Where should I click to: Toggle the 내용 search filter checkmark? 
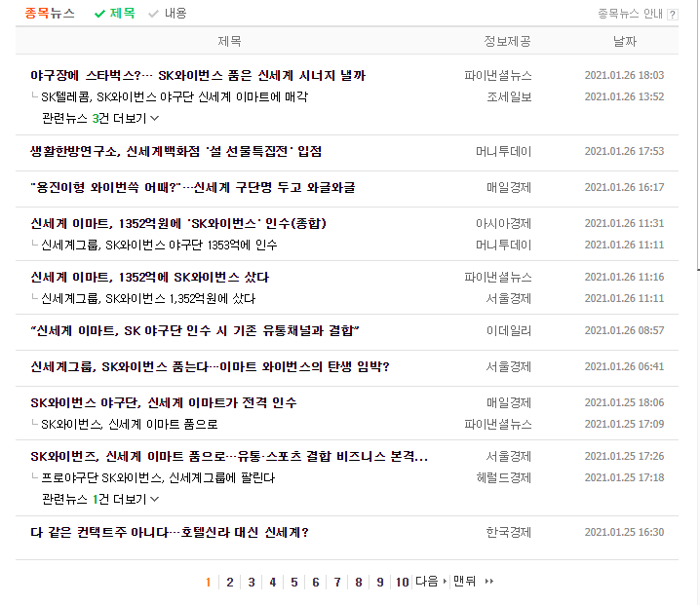pos(153,14)
